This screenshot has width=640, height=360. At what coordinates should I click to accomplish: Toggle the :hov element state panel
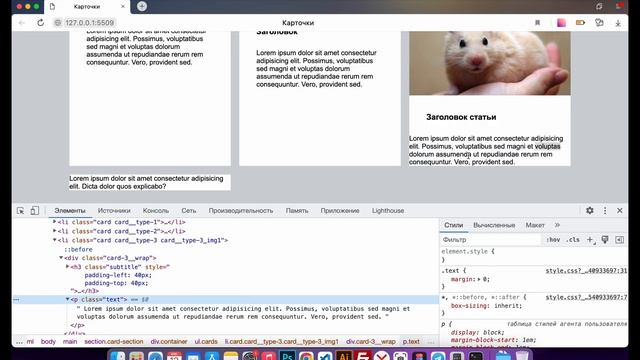pyautogui.click(x=553, y=240)
